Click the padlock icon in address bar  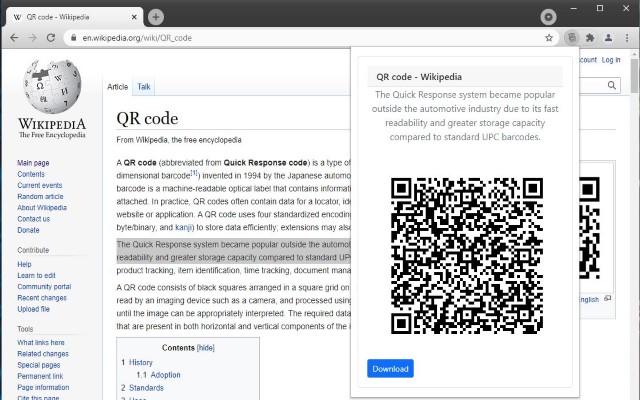click(73, 38)
